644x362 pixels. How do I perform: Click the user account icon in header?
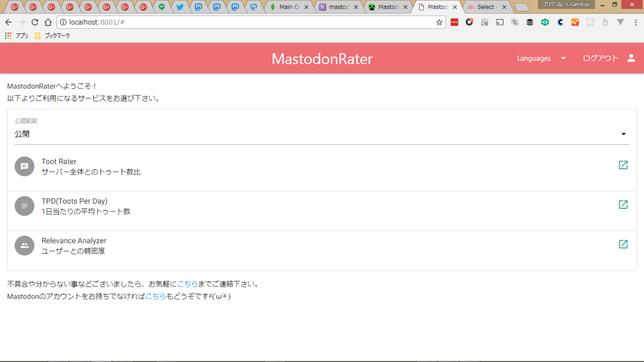631,58
